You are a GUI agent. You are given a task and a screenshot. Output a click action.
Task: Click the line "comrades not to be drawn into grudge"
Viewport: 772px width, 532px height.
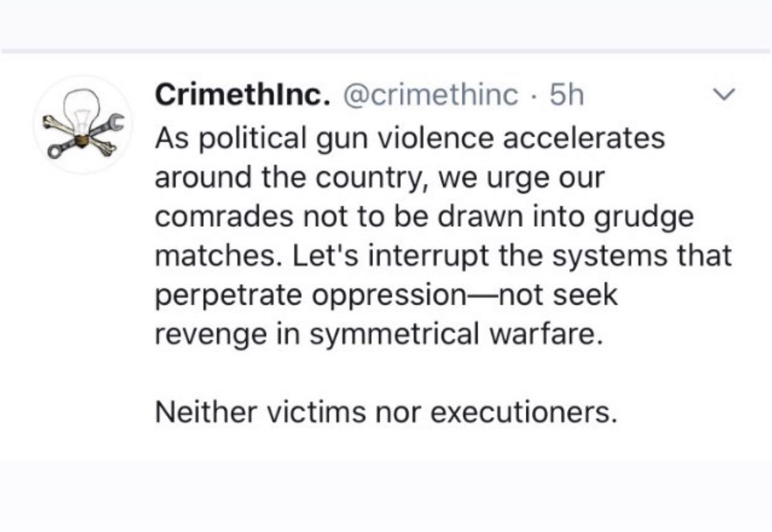(423, 217)
